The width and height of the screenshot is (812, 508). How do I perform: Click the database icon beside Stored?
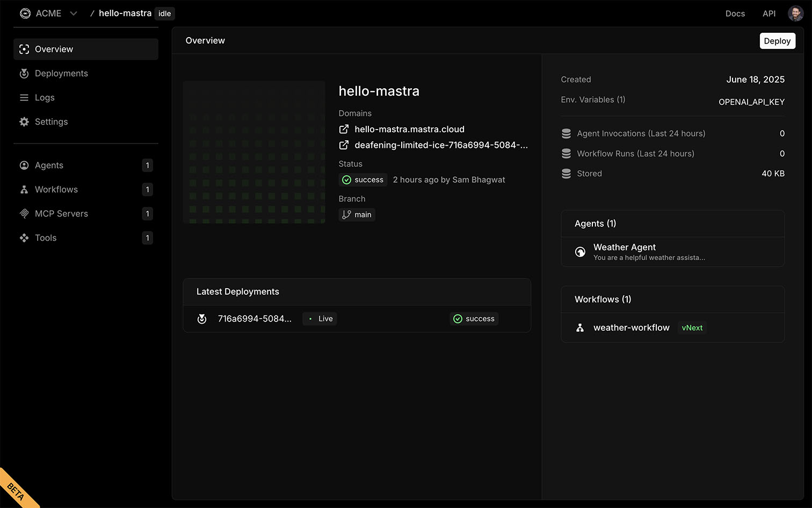point(566,174)
